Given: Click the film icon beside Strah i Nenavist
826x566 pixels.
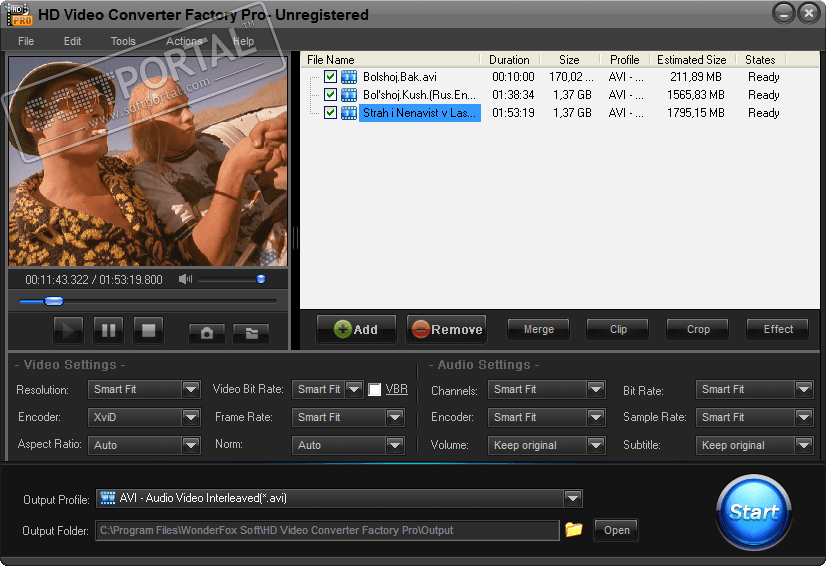Looking at the screenshot, I should 349,113.
